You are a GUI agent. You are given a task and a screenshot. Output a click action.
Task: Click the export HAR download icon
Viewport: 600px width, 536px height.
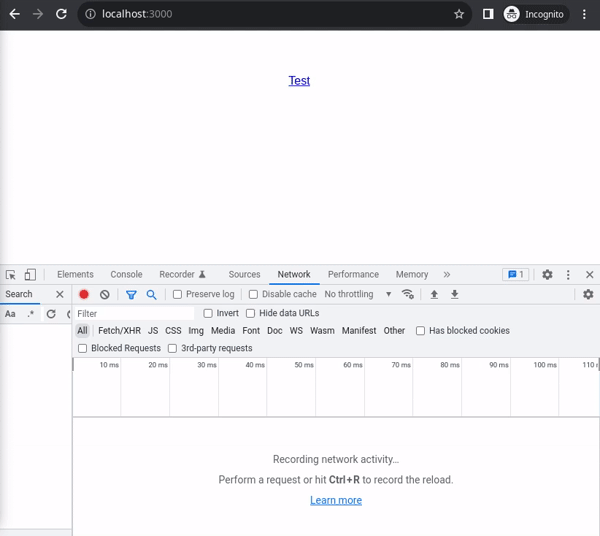(x=455, y=295)
